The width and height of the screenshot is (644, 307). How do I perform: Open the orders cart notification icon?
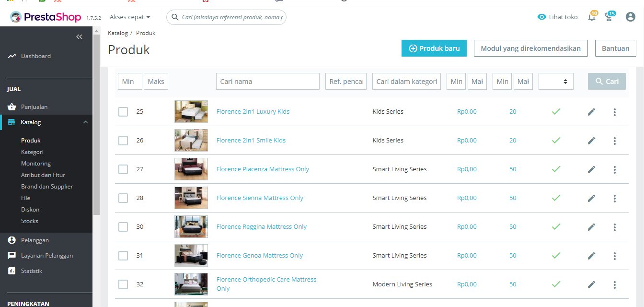[x=609, y=17]
